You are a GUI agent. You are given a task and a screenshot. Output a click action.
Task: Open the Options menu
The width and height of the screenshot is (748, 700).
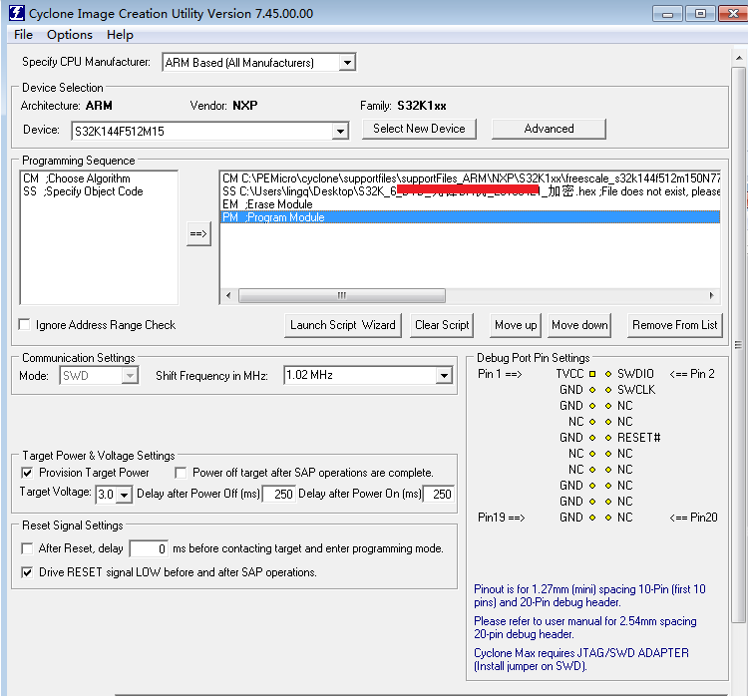click(70, 35)
